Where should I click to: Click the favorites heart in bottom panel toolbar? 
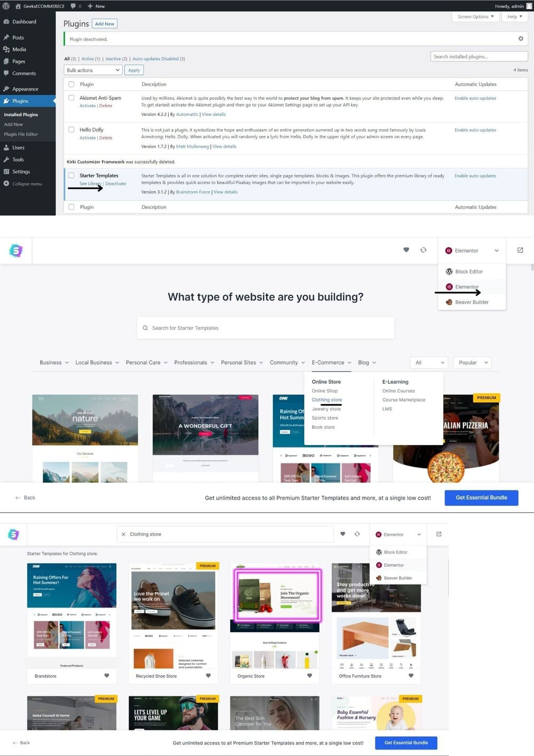pyautogui.click(x=343, y=534)
